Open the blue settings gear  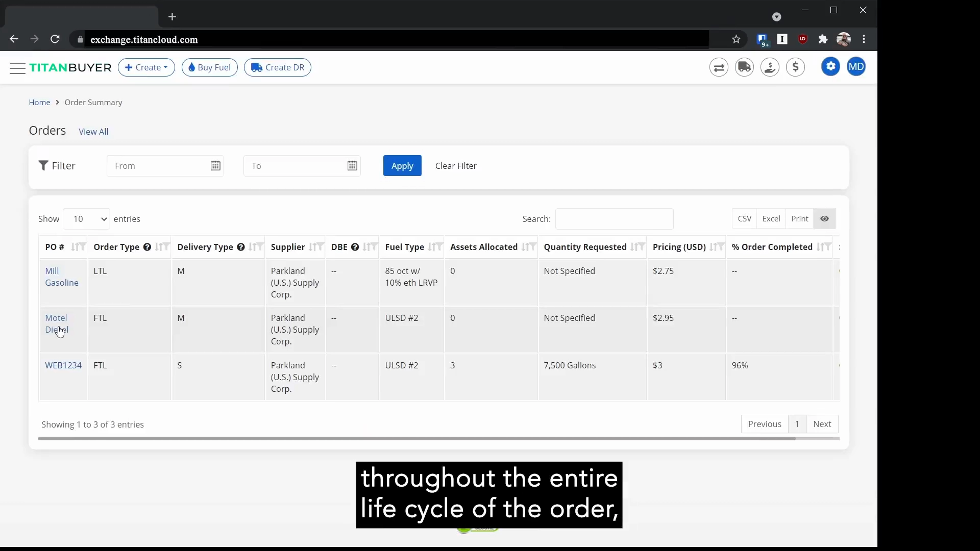(830, 66)
